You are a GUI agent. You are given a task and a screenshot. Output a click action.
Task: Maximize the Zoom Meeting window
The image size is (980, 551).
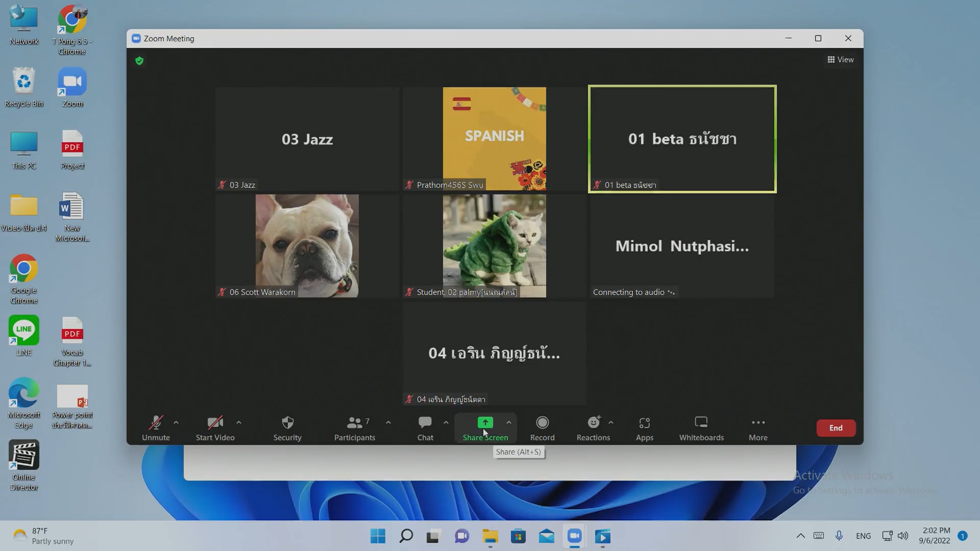818,38
